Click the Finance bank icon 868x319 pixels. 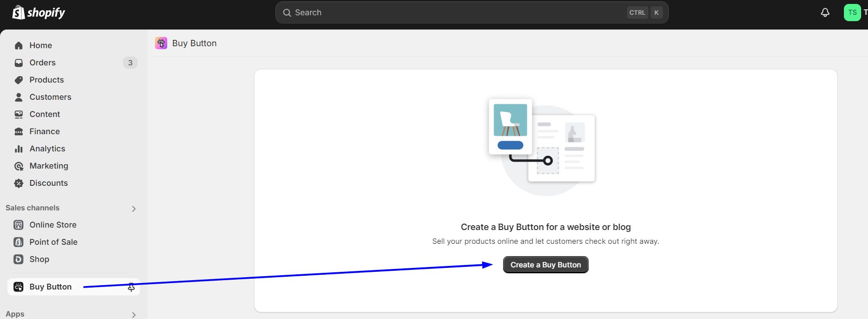pos(19,131)
